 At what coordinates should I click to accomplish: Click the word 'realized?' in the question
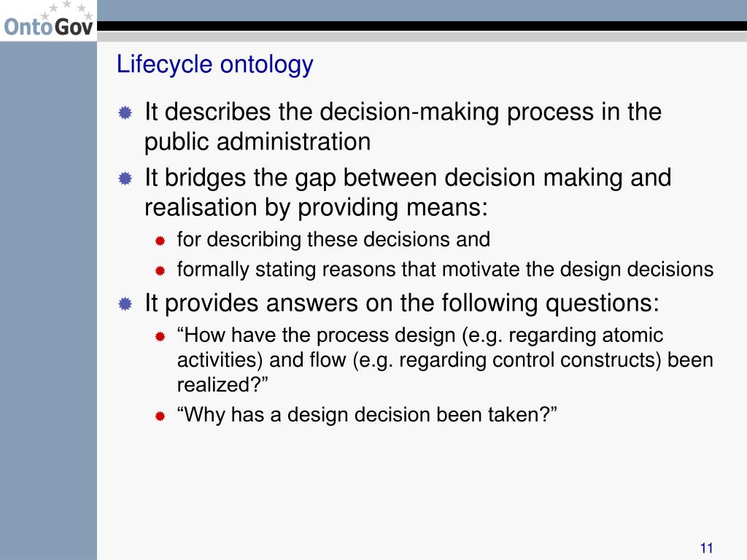tap(222, 385)
